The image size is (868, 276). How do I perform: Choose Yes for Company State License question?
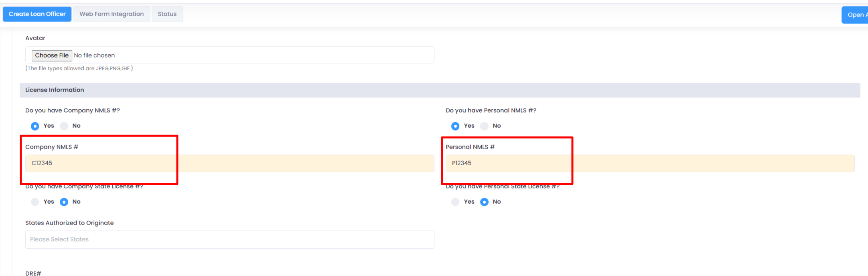[35, 202]
